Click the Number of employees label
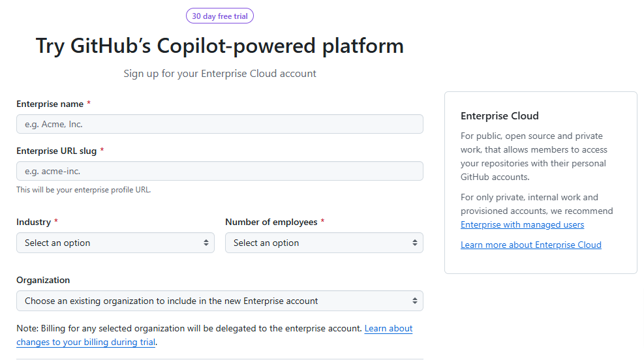This screenshot has height=364, width=644. coord(271,222)
